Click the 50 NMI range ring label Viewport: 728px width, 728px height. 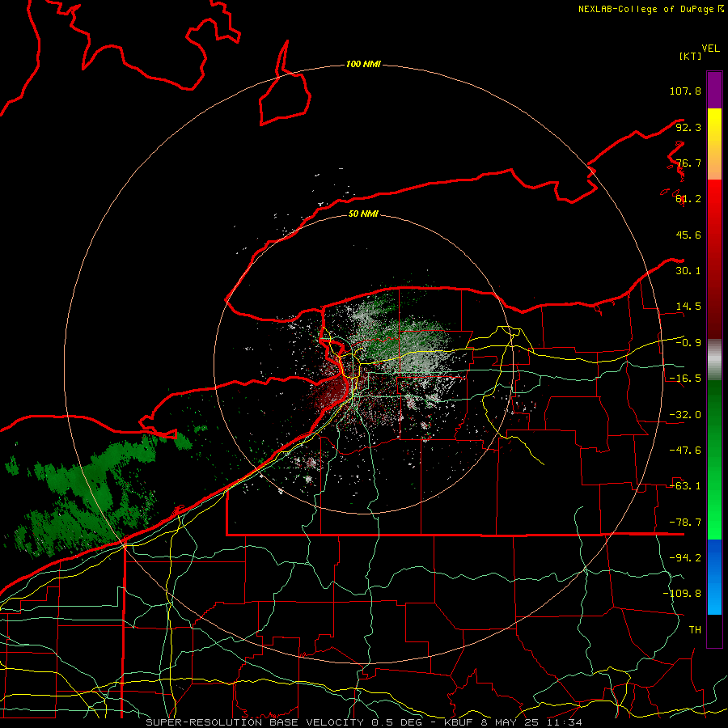pyautogui.click(x=363, y=214)
